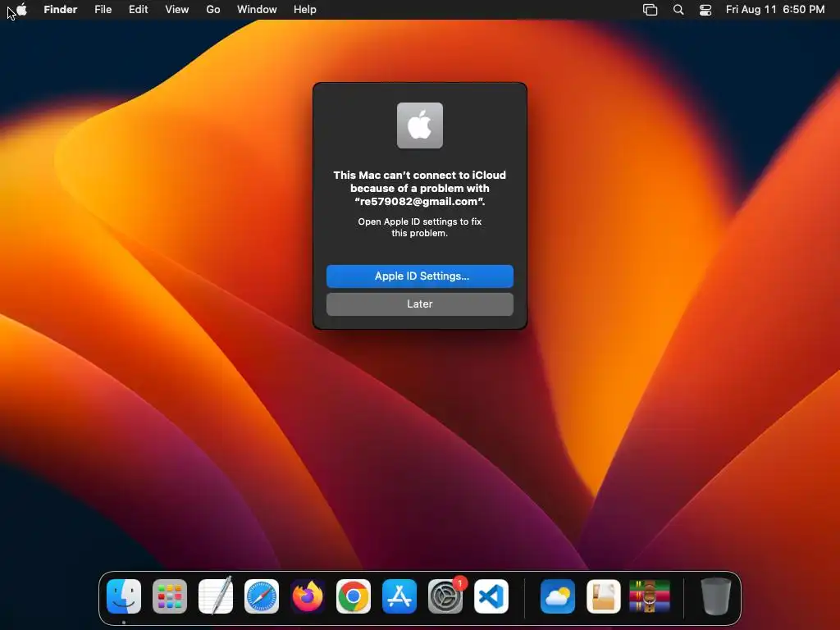The width and height of the screenshot is (840, 630).
Task: Launch Visual Studio Code from the Dock
Action: pyautogui.click(x=491, y=596)
